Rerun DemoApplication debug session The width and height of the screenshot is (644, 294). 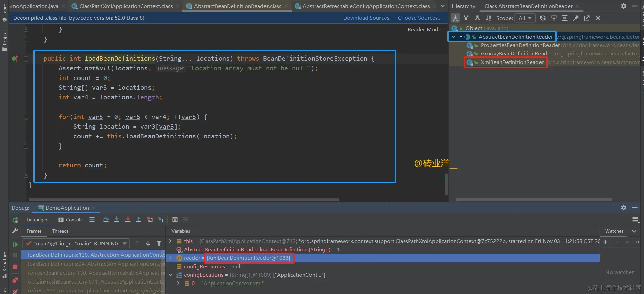pos(15,220)
